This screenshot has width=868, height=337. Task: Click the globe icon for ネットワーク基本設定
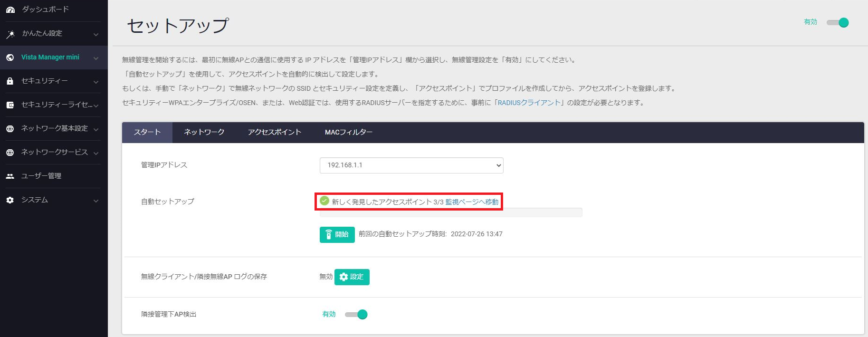pyautogui.click(x=10, y=129)
